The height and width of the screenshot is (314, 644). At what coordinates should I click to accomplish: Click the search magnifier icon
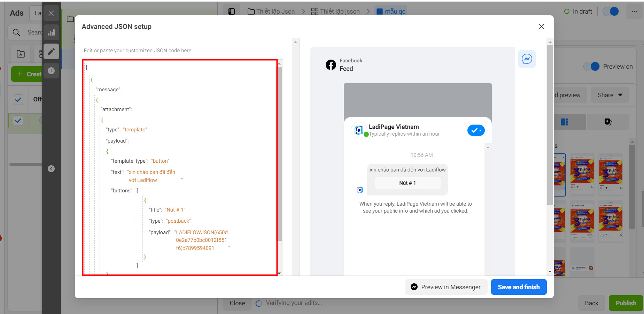click(x=16, y=32)
